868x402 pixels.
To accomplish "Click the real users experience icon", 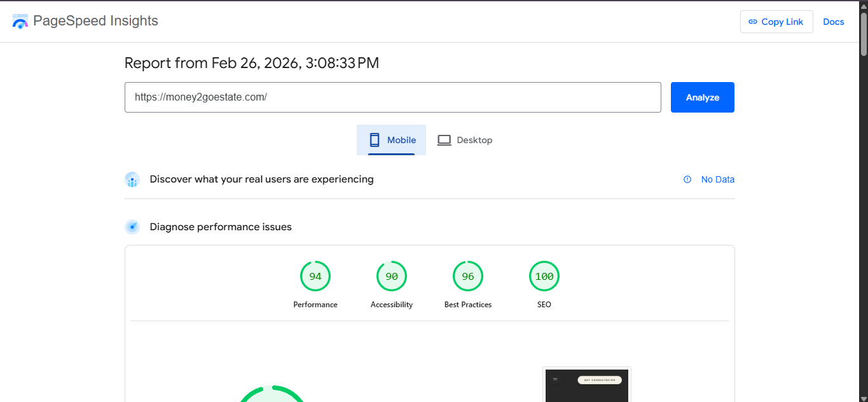I will point(132,179).
